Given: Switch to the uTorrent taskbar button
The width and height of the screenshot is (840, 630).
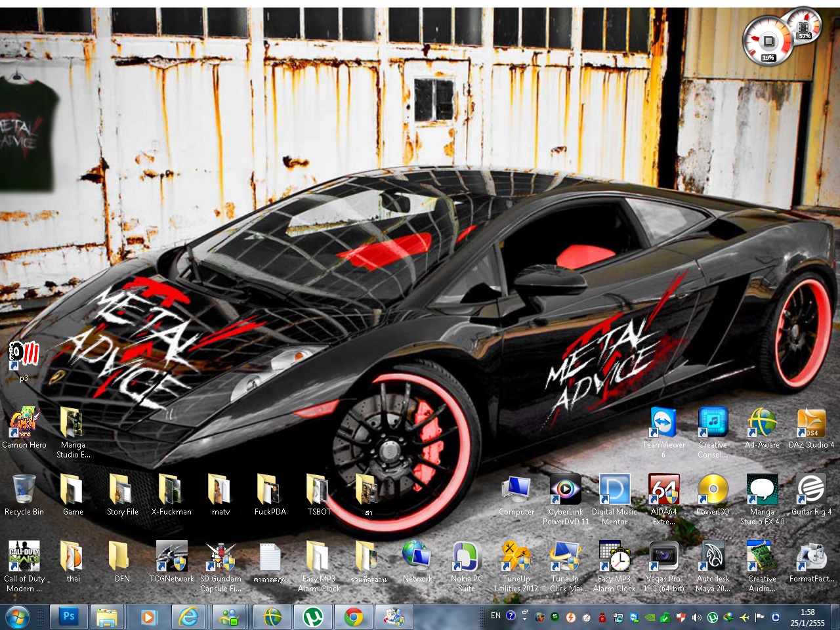Looking at the screenshot, I should 312,617.
